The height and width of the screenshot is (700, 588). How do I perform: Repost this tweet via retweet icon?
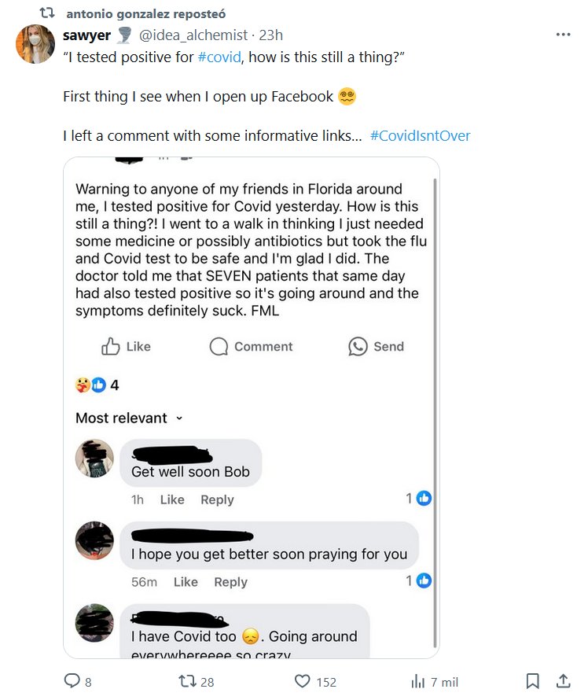[x=186, y=681]
